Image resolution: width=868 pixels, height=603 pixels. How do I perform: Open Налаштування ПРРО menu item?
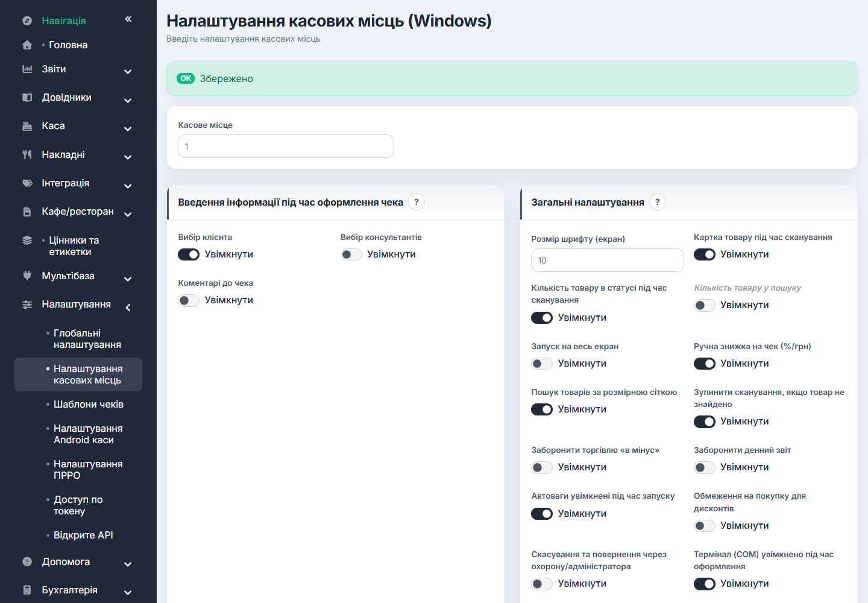(x=88, y=470)
